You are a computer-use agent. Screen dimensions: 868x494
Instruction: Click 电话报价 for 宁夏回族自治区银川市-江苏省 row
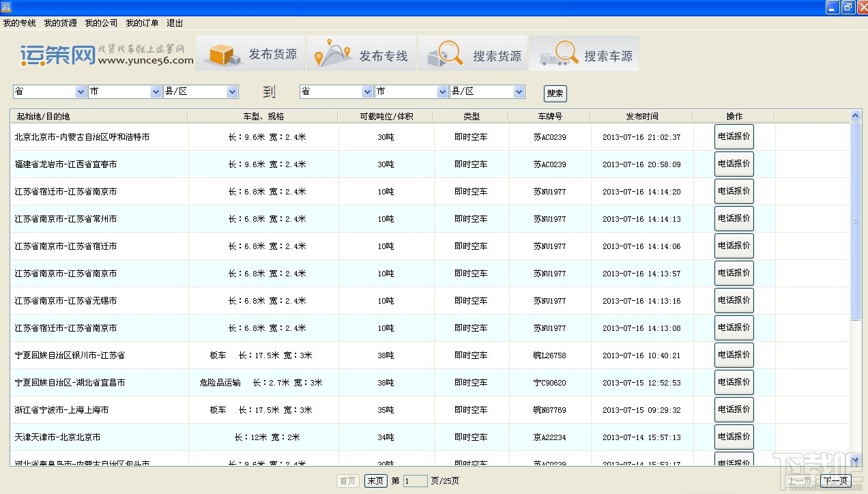734,355
